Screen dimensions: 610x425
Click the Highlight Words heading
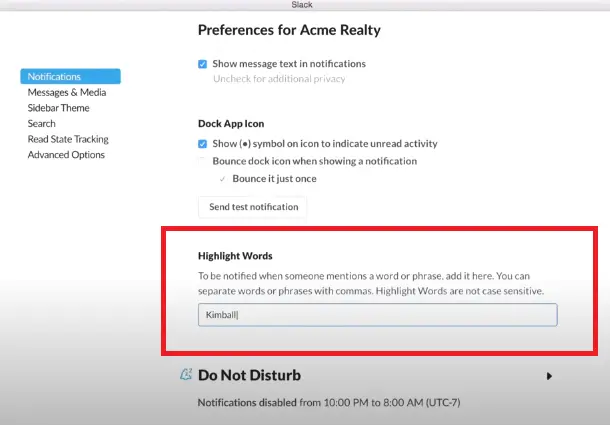pos(235,256)
